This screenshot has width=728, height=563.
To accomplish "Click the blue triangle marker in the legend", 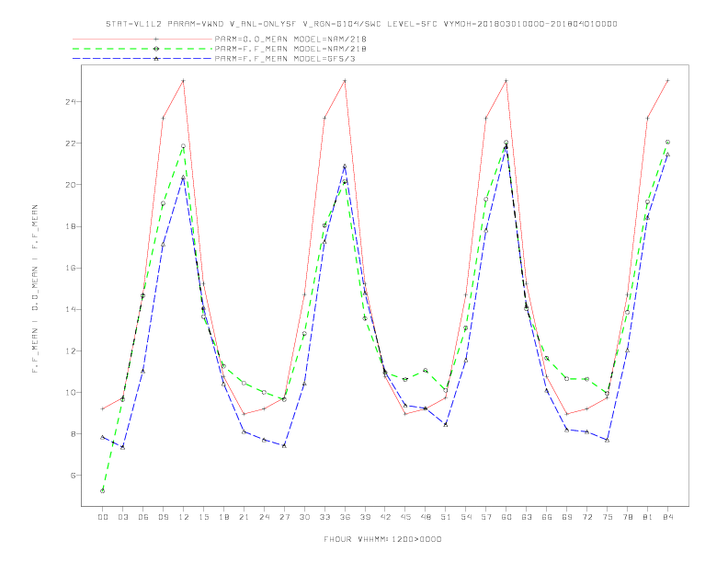I will 156,59.
